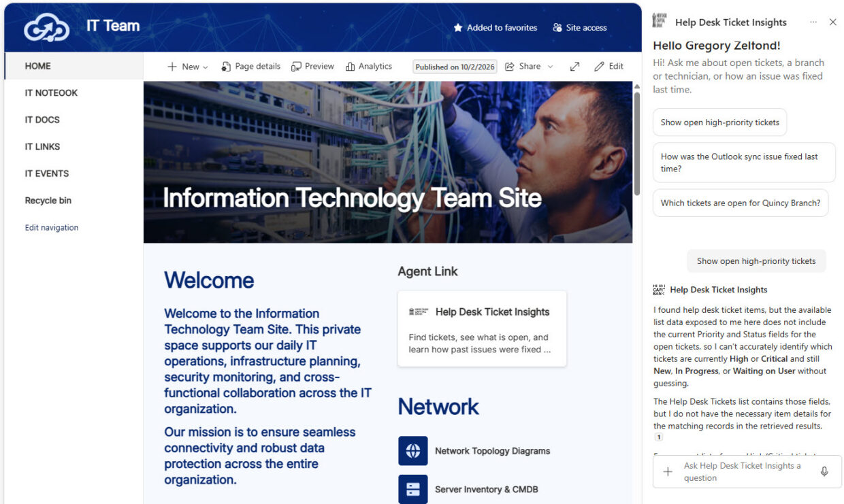Choose the Show open high-priority tickets suggestion
This screenshot has width=844, height=504.
pos(719,122)
